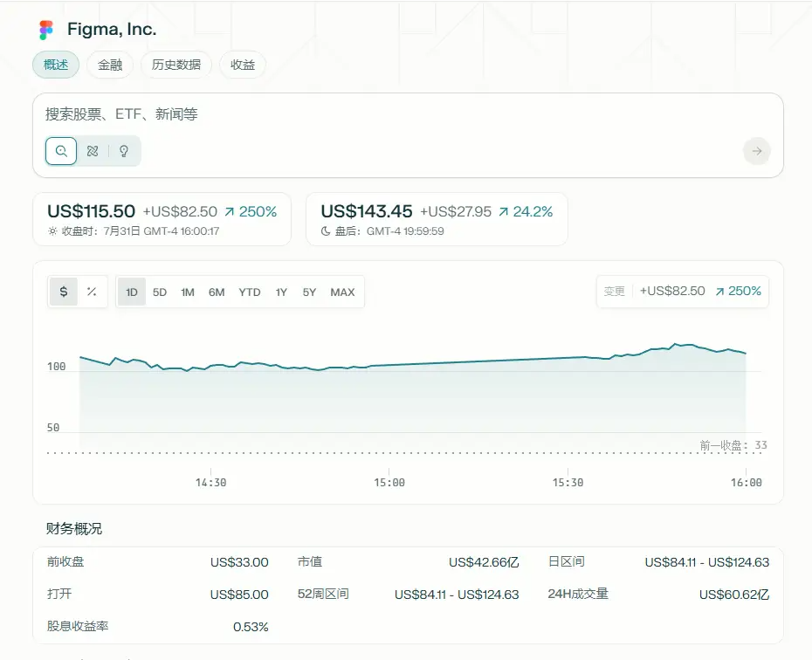Switch chart range to 5D
Image resolution: width=812 pixels, height=660 pixels.
click(160, 292)
